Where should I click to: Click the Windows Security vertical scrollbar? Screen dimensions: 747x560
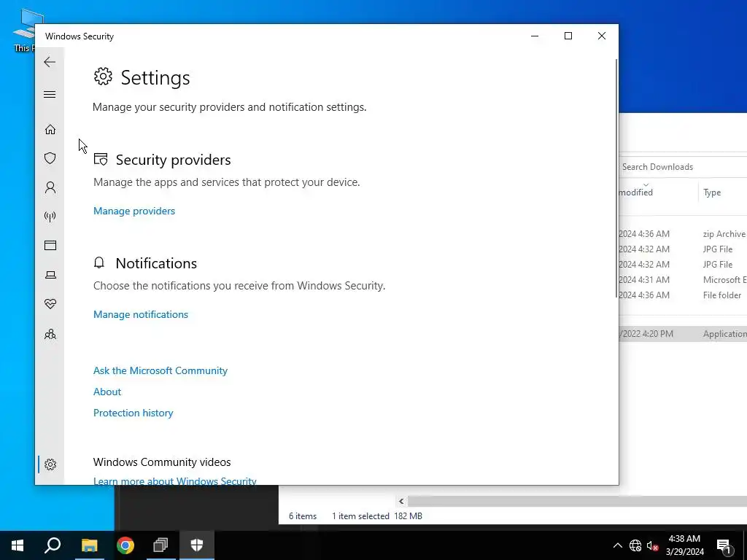tap(616, 179)
